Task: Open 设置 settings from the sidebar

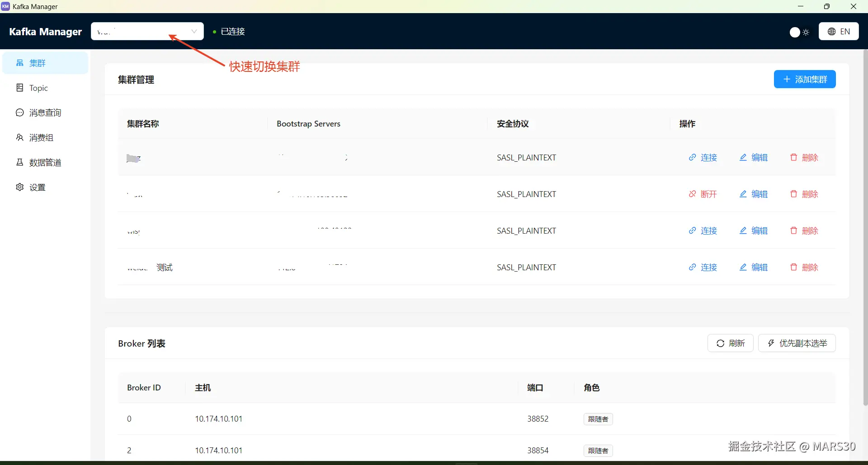Action: pos(45,187)
